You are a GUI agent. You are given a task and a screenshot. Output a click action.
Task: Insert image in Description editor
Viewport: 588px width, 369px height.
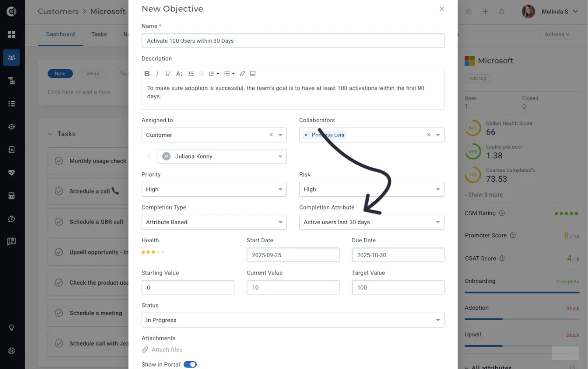point(253,74)
